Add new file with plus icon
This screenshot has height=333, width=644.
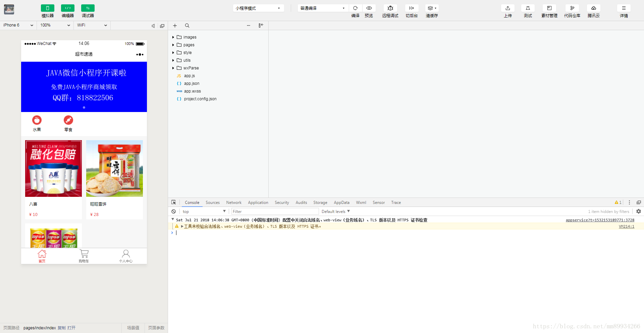point(175,25)
